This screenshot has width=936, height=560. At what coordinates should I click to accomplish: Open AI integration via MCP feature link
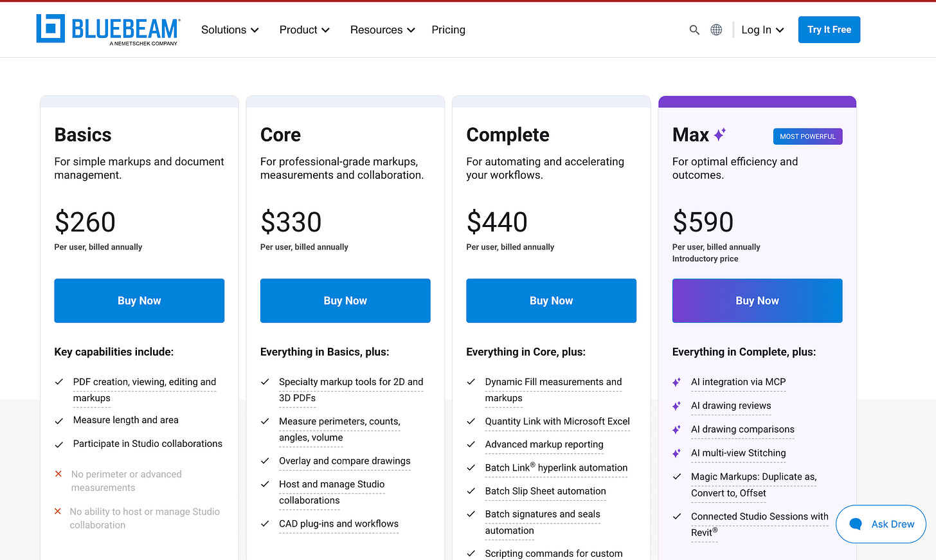click(738, 382)
